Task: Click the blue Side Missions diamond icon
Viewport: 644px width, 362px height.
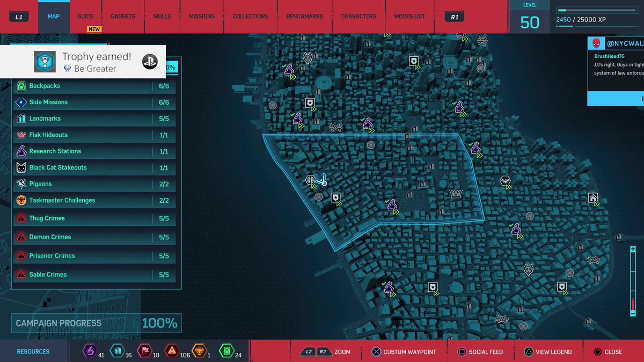Action: [21, 102]
